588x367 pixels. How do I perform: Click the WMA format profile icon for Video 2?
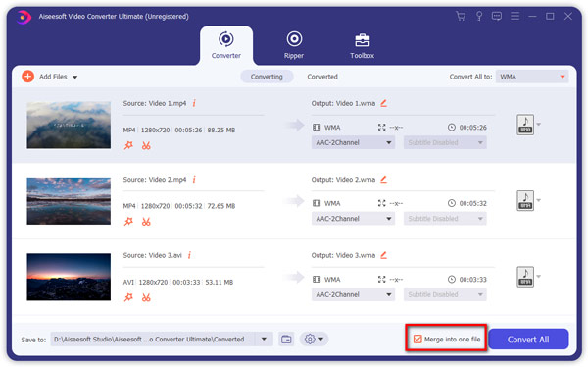[x=525, y=200]
